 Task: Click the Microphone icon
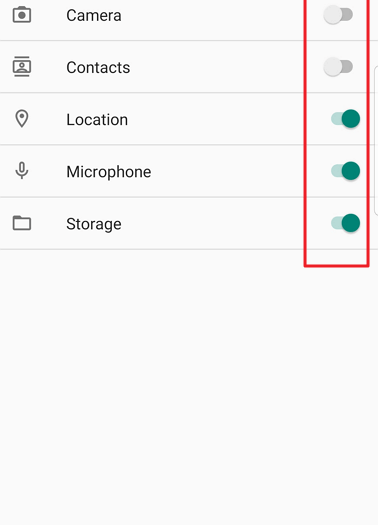pyautogui.click(x=22, y=170)
